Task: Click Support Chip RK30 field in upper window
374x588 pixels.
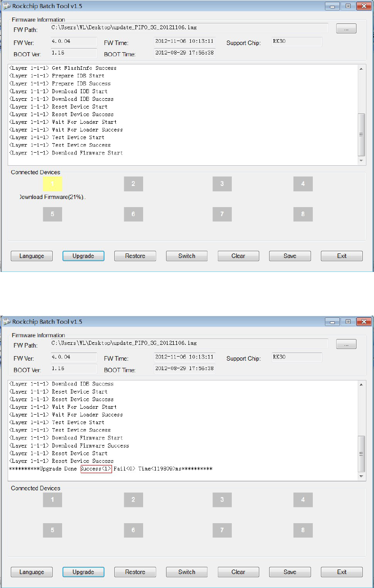Action: [x=297, y=41]
